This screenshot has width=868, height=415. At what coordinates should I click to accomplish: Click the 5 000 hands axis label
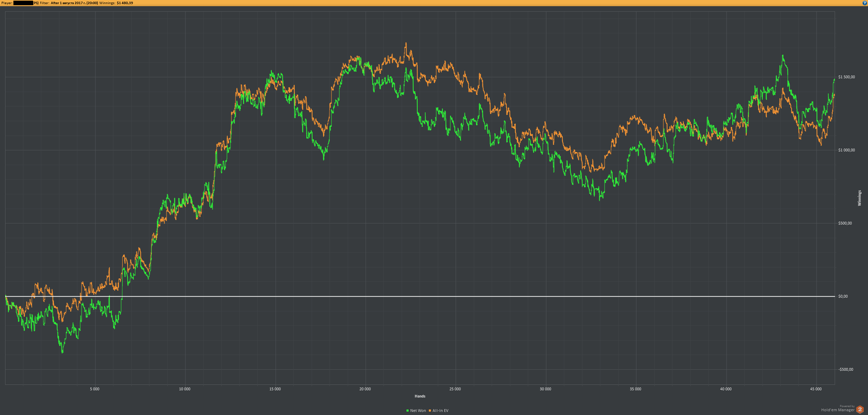click(94, 389)
